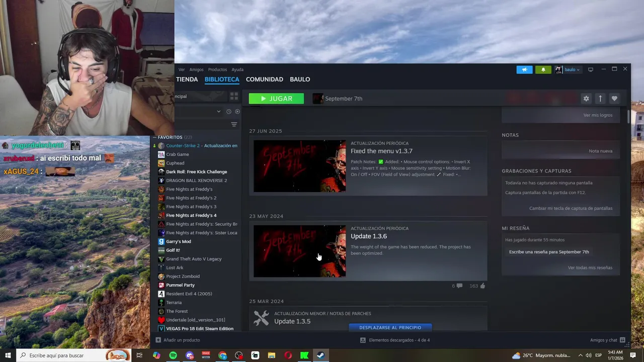This screenshot has height=362, width=644.
Task: Toggle favorite heart for September 7th
Action: coord(614,99)
